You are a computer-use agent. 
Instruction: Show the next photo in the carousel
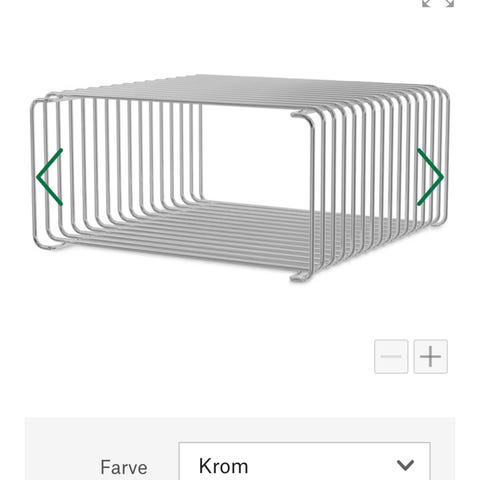(430, 177)
